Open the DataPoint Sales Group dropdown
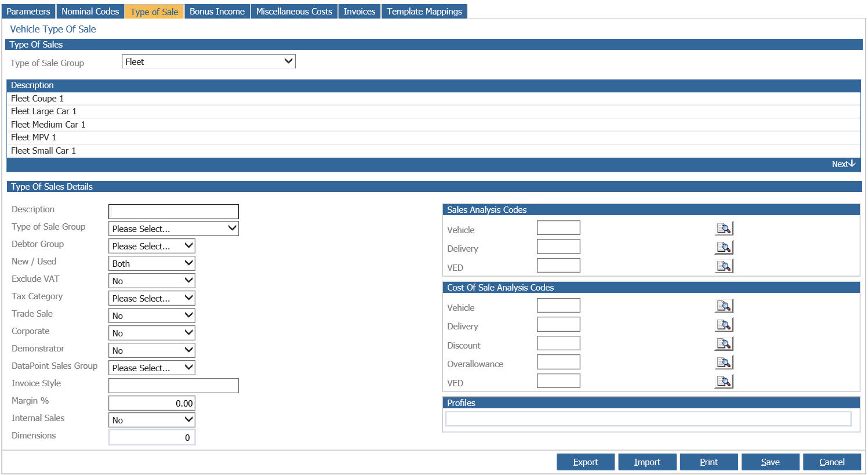Image resolution: width=868 pixels, height=475 pixels. point(152,368)
